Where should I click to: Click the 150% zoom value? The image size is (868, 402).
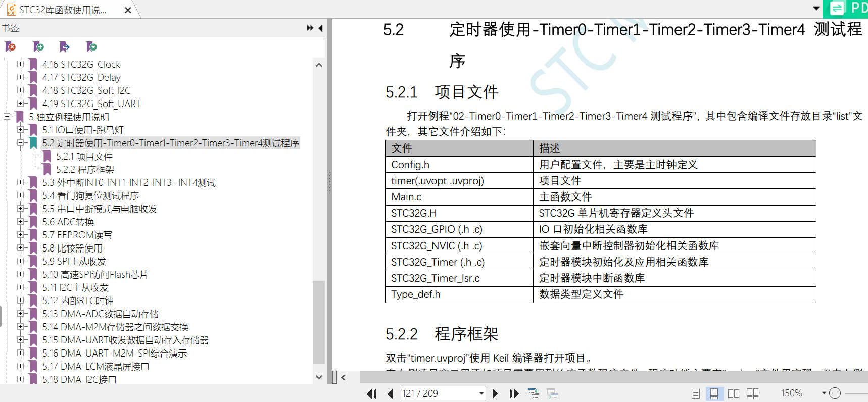(791, 393)
